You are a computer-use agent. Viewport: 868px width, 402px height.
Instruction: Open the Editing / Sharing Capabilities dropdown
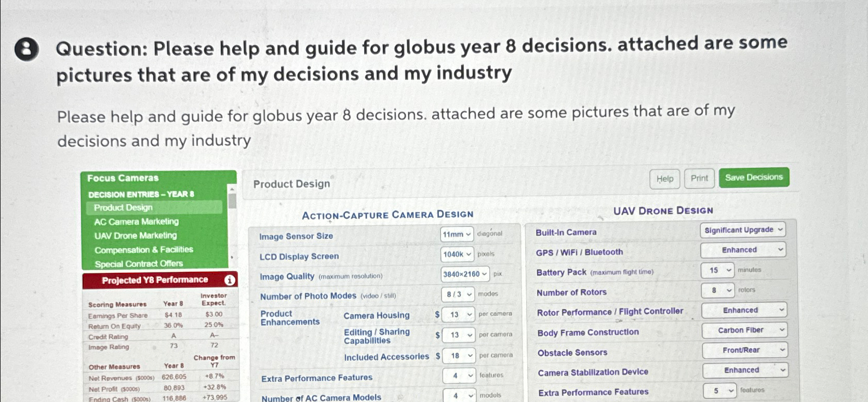pos(459,335)
